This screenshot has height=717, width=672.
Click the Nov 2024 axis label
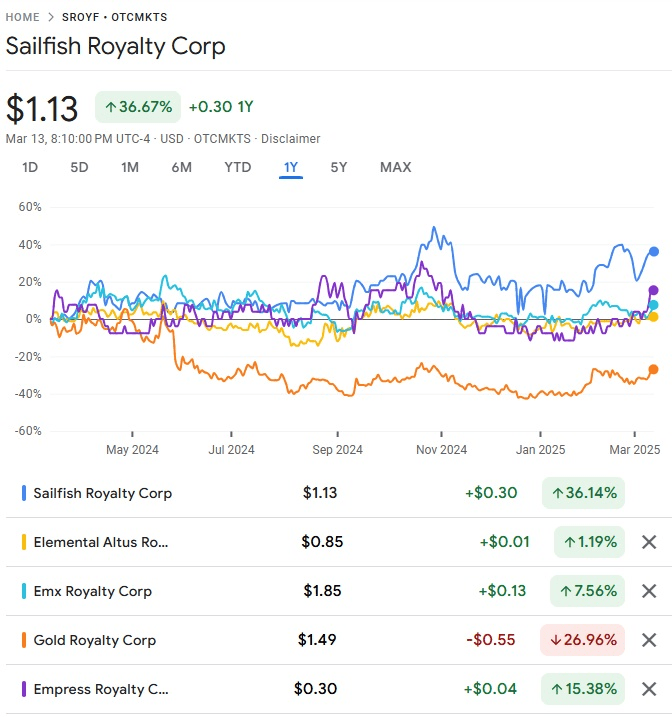pos(441,450)
